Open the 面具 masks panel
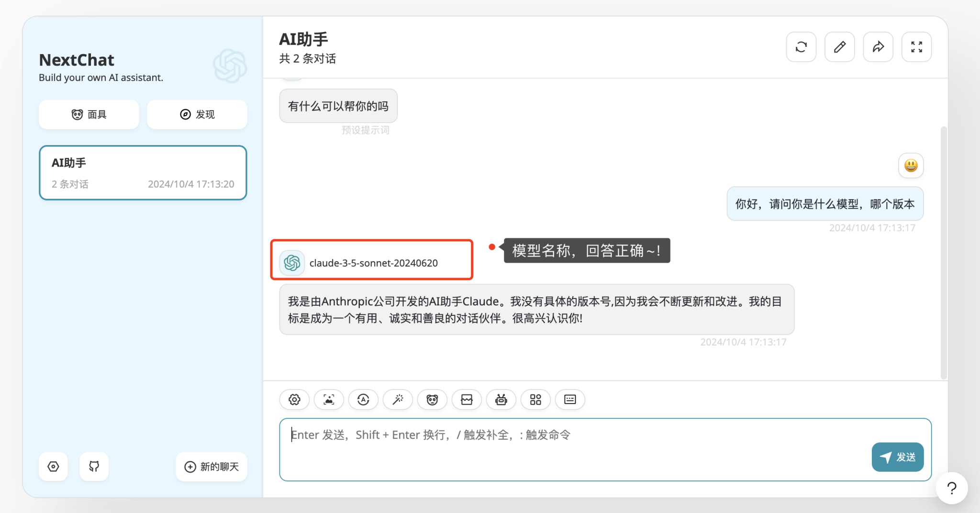The image size is (980, 513). (89, 114)
